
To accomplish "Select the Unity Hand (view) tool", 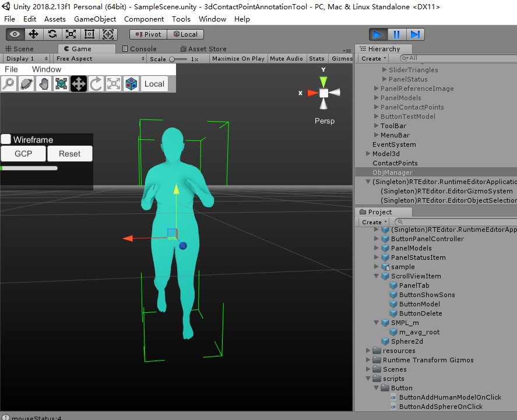I will point(15,34).
